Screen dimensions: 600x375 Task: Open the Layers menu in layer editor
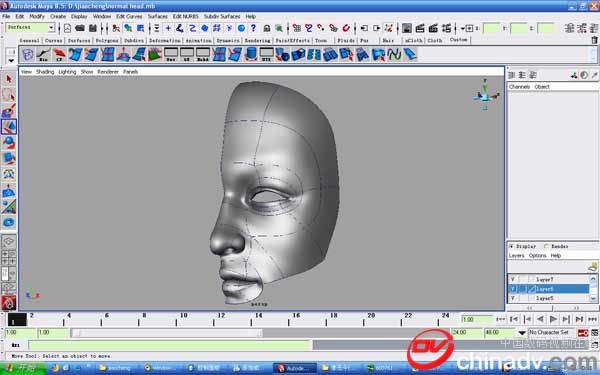517,255
